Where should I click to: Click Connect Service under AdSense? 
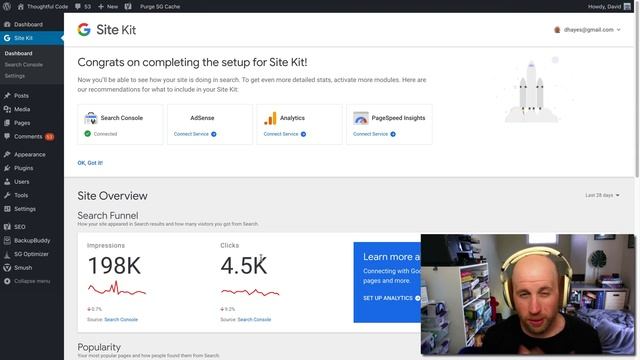(x=195, y=134)
